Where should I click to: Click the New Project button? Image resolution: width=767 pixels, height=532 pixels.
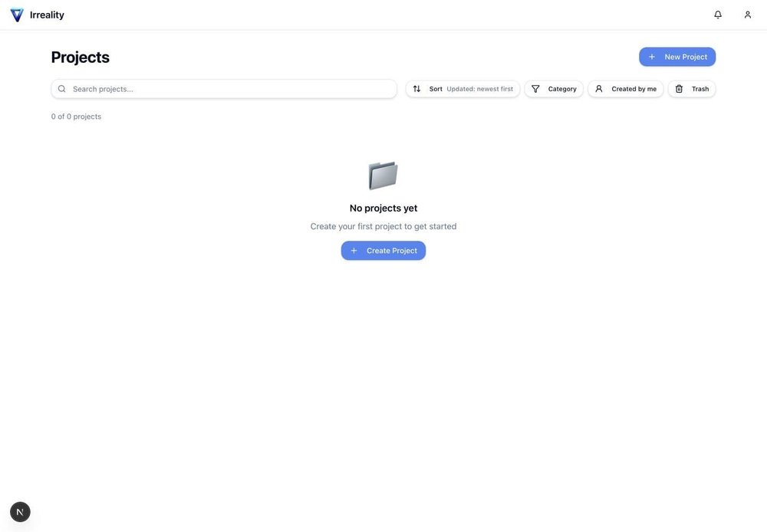[x=677, y=57]
